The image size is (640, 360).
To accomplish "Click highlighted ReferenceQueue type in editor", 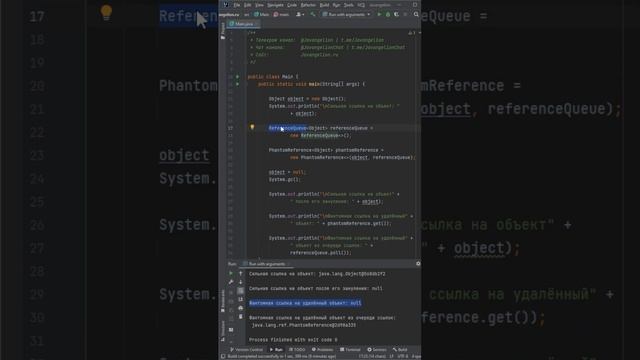I will [x=287, y=128].
